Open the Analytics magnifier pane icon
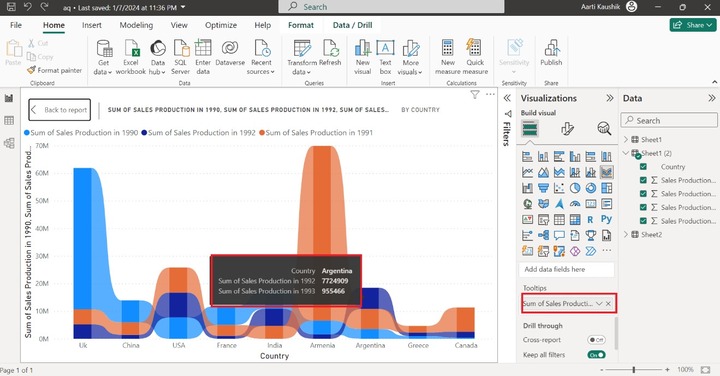Viewport: 720px width, 376px height. click(604, 129)
